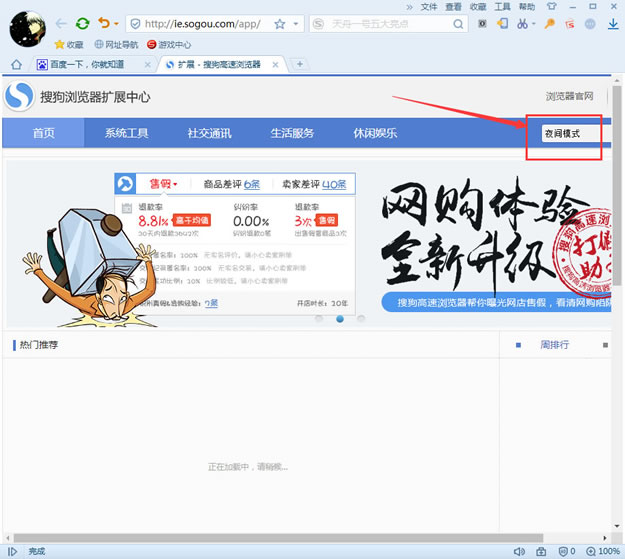
Task: Click the red S extension icon
Action: point(570,24)
